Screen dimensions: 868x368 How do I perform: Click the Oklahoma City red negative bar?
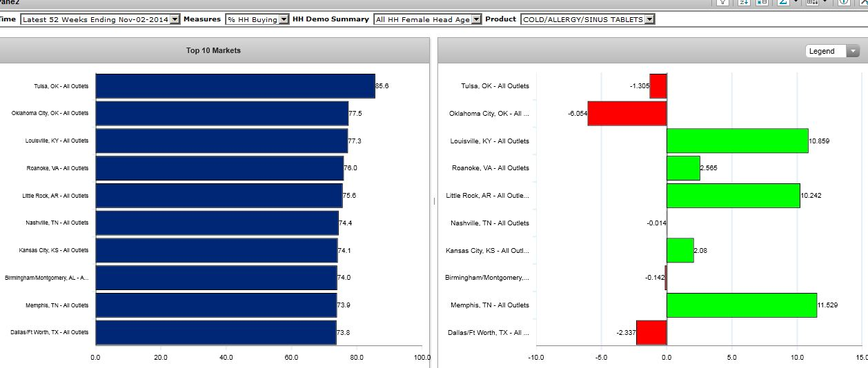(627, 113)
